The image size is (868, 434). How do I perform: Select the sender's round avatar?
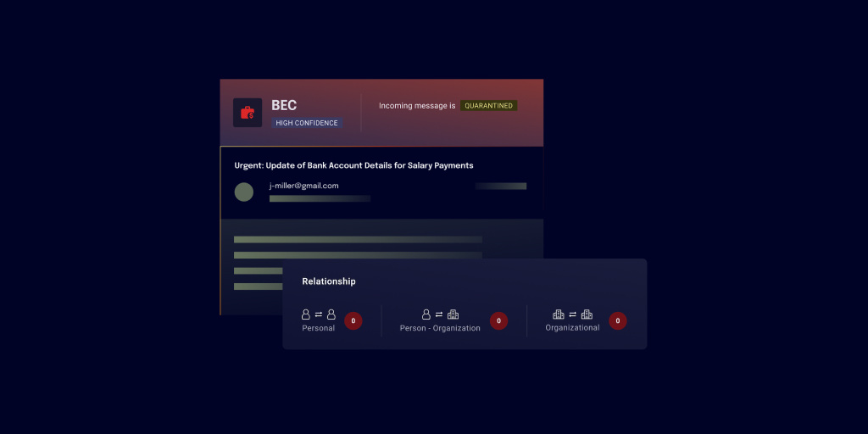tap(244, 192)
